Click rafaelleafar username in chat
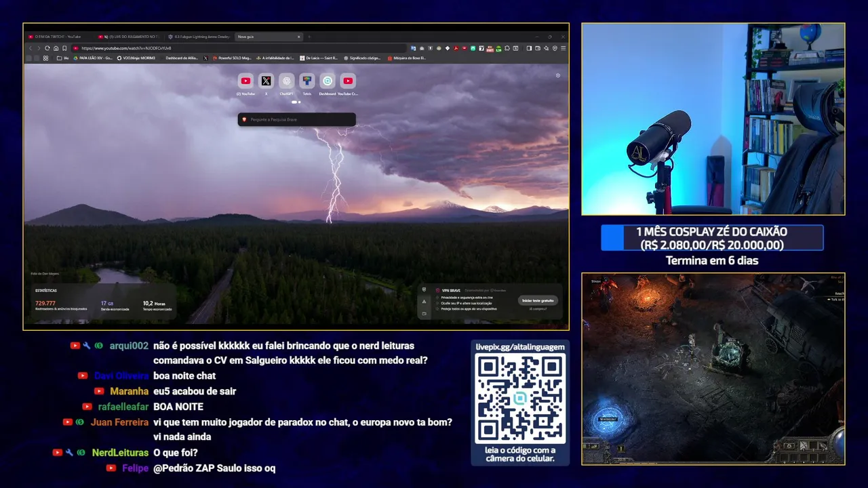 click(x=123, y=407)
